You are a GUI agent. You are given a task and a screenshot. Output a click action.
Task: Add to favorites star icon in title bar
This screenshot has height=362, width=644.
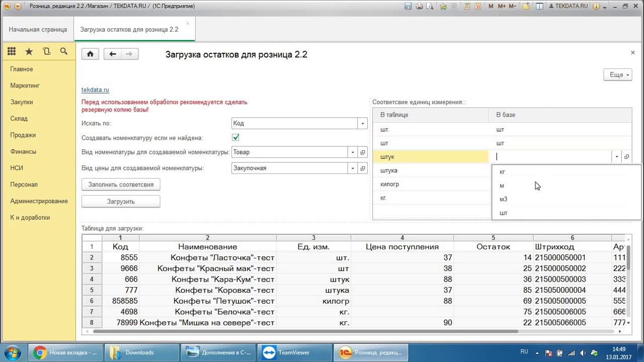(x=443, y=6)
